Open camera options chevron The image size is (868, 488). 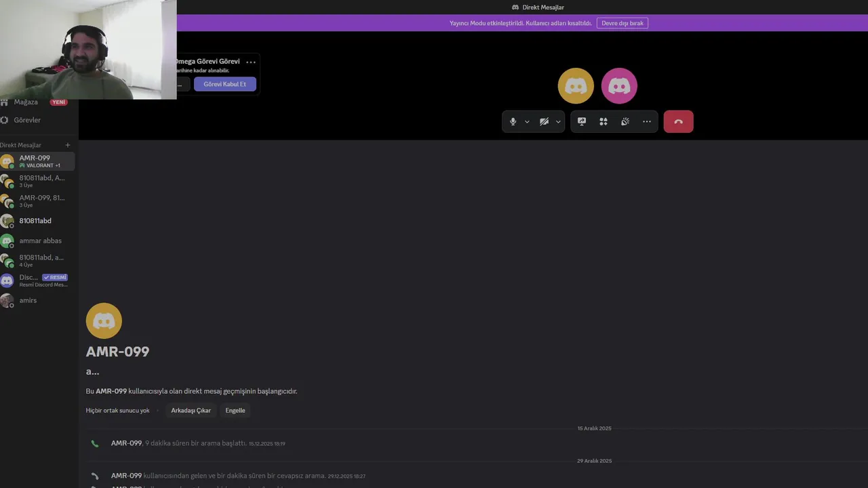[x=558, y=122]
